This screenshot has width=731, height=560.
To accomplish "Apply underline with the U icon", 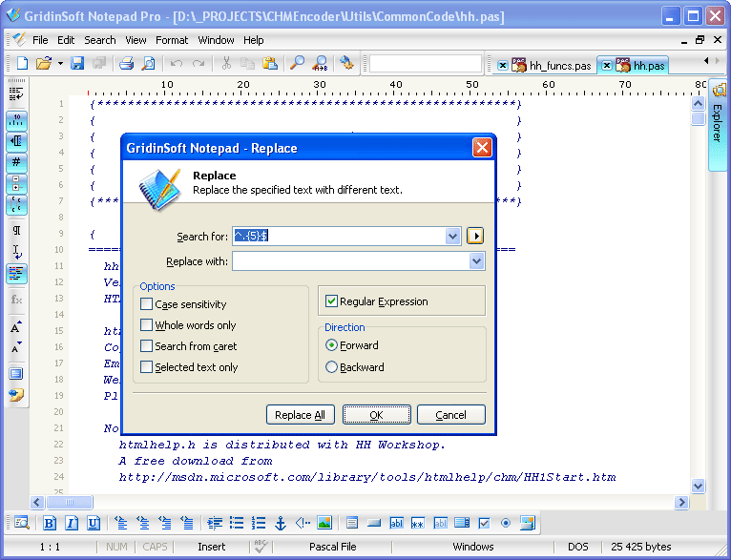I will [x=94, y=523].
